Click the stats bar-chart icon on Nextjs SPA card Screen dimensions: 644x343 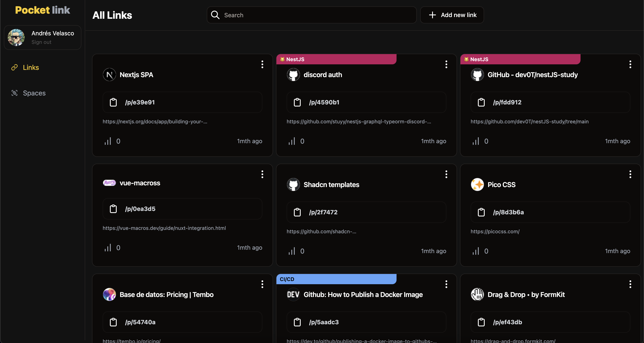click(x=108, y=141)
